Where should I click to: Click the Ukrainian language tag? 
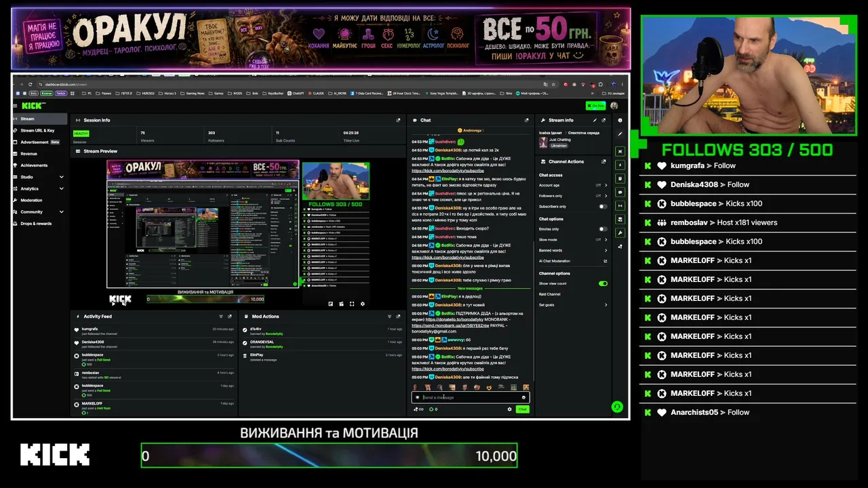click(559, 146)
